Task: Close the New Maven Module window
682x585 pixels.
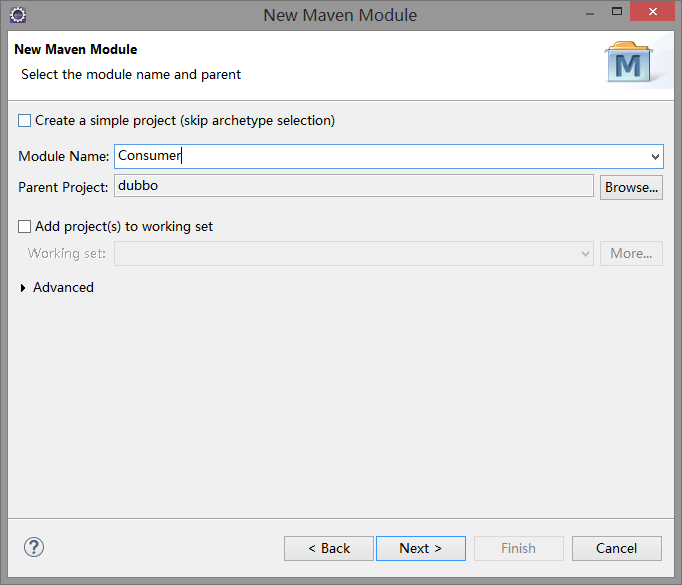Action: [652, 12]
